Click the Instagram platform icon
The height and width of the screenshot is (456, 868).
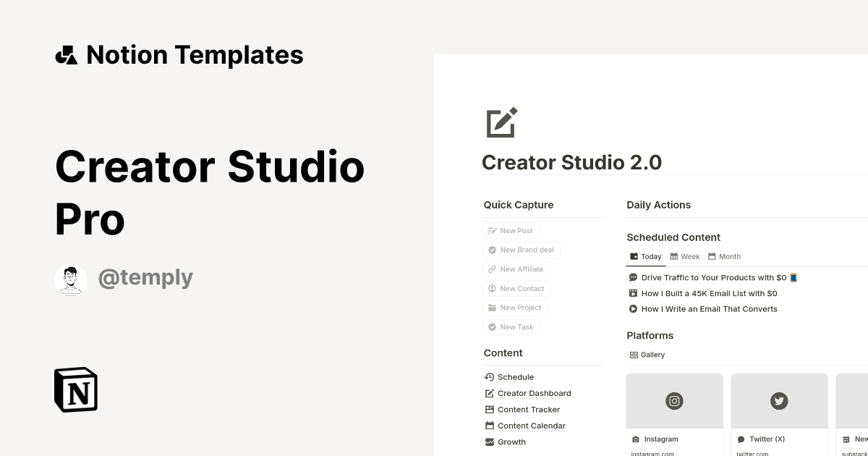[x=674, y=401]
